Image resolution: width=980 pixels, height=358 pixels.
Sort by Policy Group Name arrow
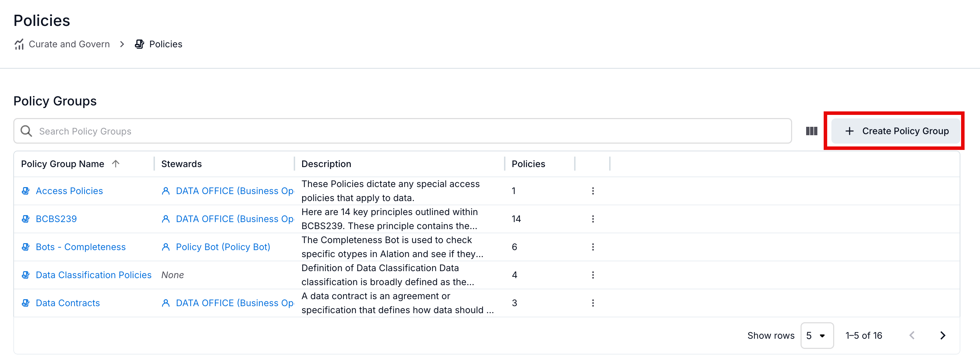pos(116,164)
